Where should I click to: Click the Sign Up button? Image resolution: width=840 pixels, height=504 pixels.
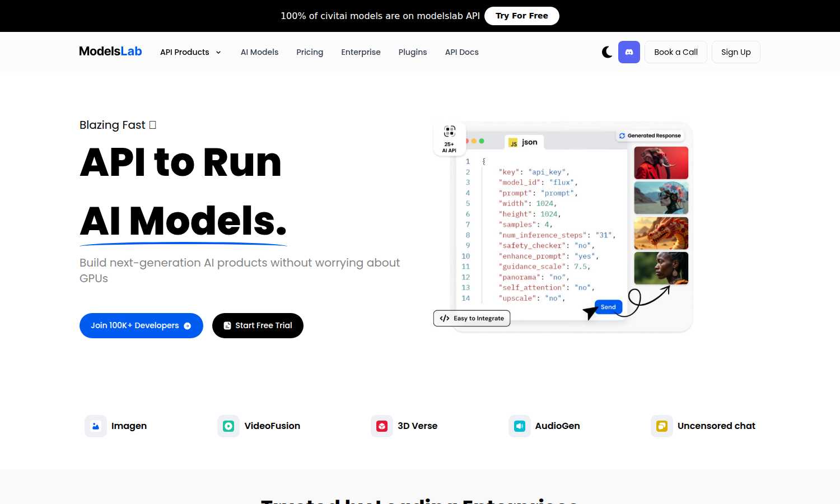coord(736,52)
